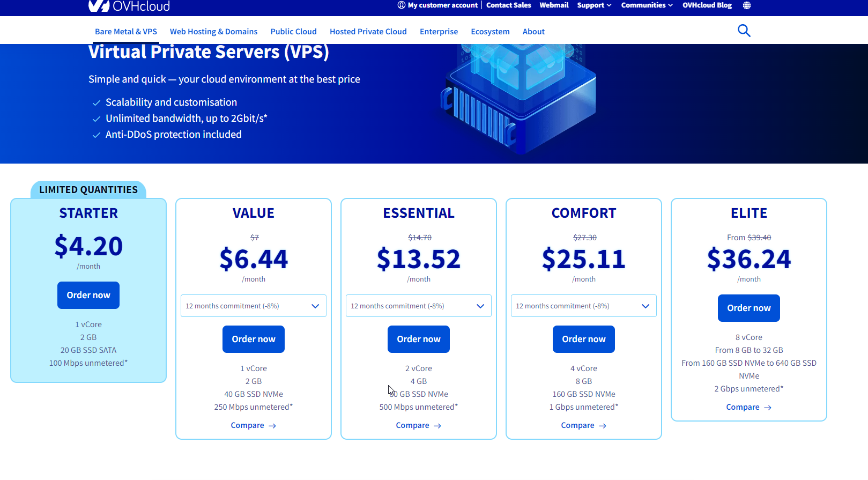The width and height of the screenshot is (868, 480).
Task: Click the My customer account icon
Action: click(402, 5)
